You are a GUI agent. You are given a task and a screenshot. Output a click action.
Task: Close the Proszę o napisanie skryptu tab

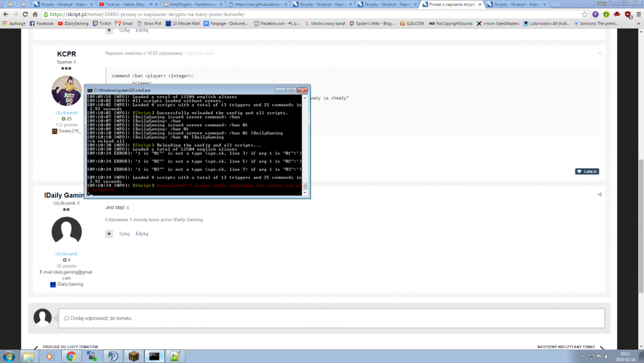[480, 4]
